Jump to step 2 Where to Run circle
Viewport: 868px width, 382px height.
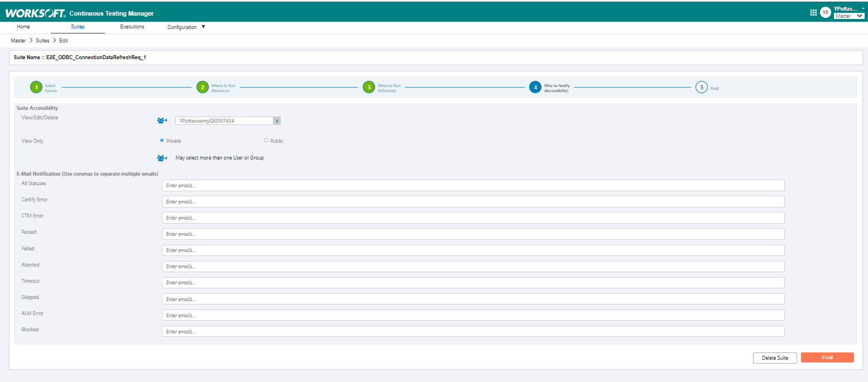(x=202, y=87)
